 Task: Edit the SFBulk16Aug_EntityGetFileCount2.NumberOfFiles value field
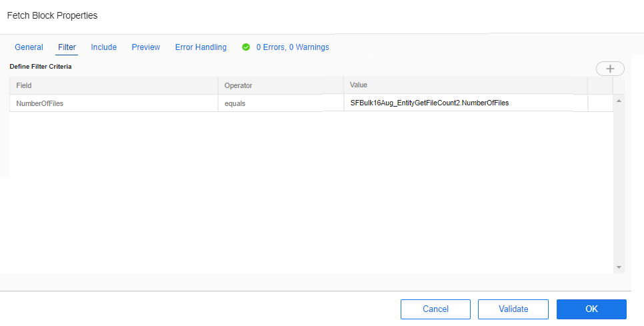[466, 103]
